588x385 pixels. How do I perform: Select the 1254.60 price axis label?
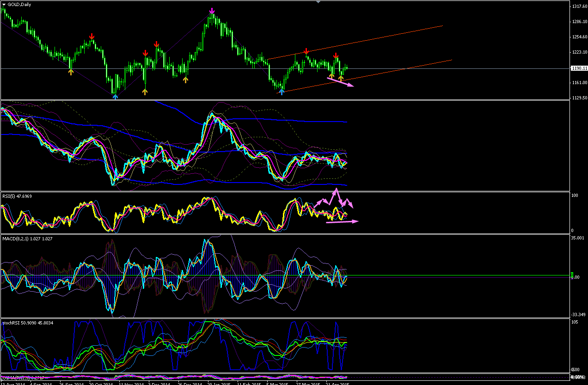579,37
